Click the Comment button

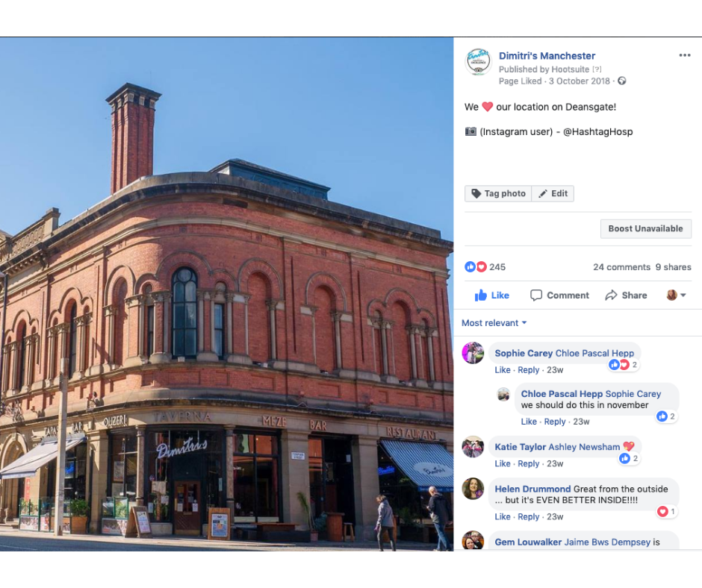click(559, 295)
